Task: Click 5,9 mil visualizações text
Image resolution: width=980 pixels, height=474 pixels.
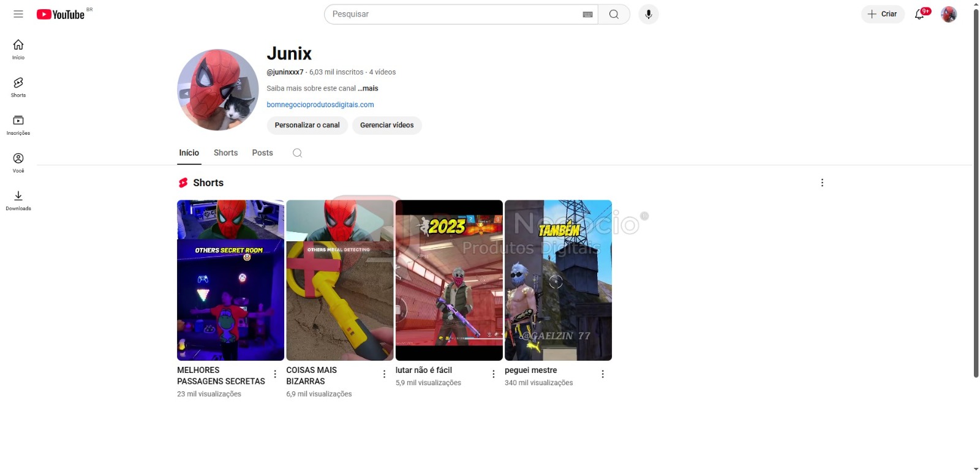Action: [x=428, y=383]
